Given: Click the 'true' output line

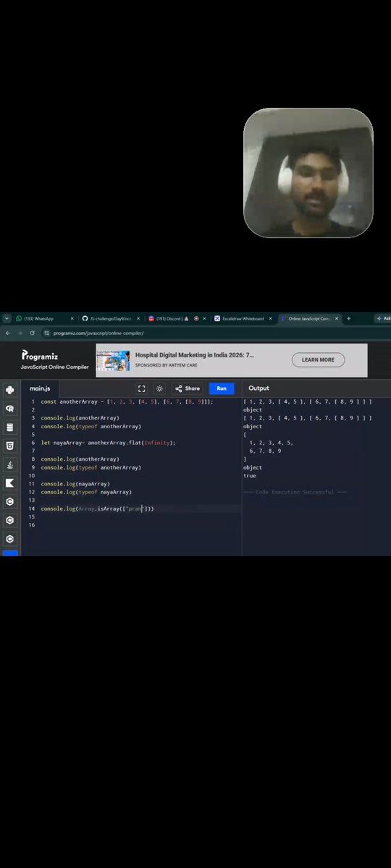Looking at the screenshot, I should pyautogui.click(x=249, y=476).
